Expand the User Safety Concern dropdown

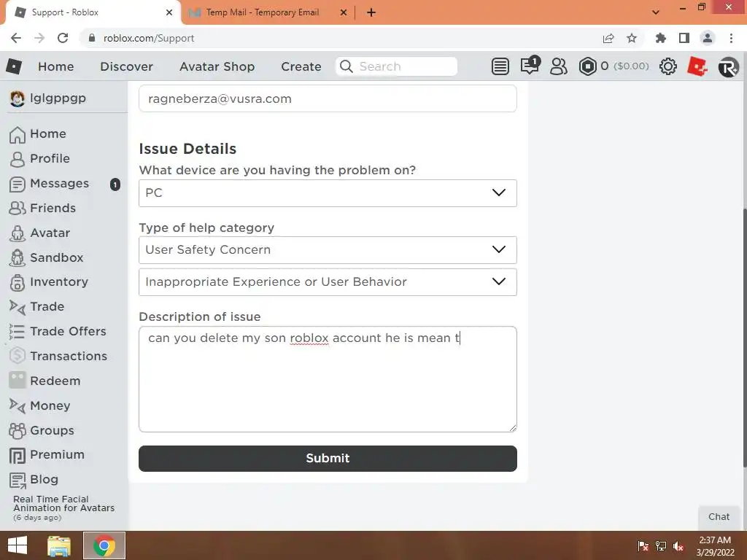click(x=328, y=250)
